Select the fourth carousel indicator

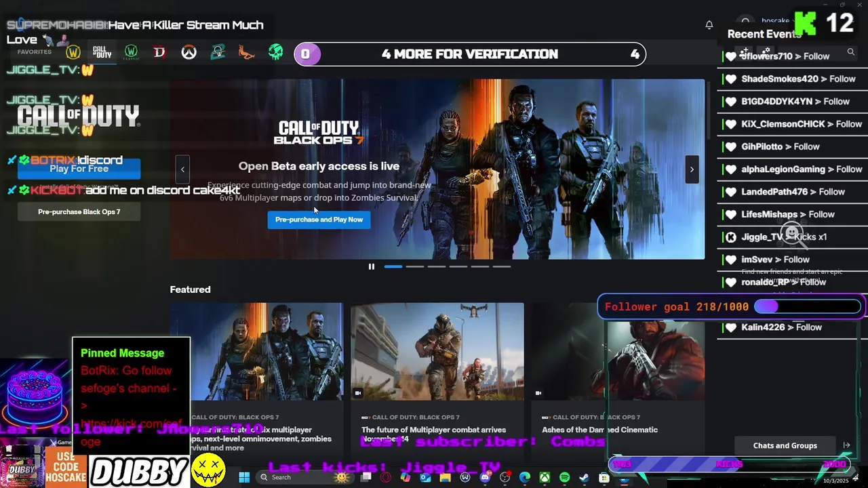click(x=458, y=266)
